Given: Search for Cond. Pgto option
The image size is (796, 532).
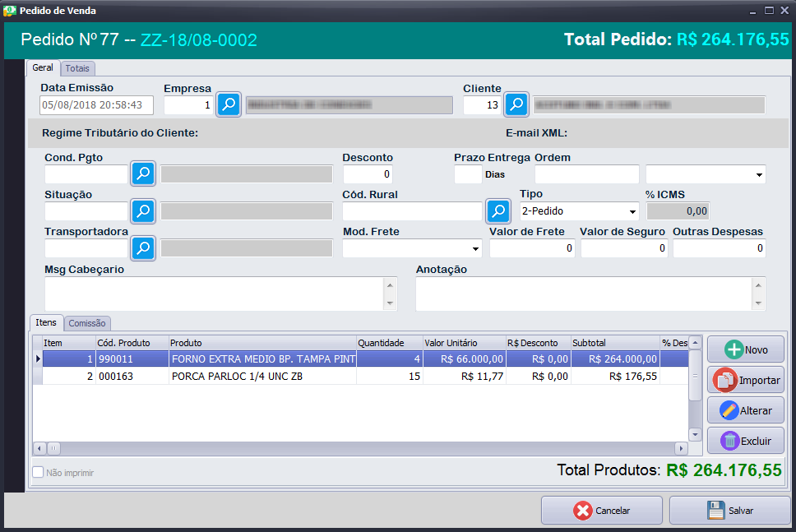Looking at the screenshot, I should tap(143, 173).
